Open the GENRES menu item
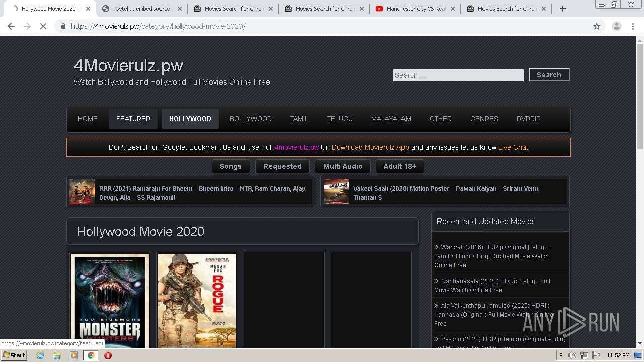 [484, 119]
